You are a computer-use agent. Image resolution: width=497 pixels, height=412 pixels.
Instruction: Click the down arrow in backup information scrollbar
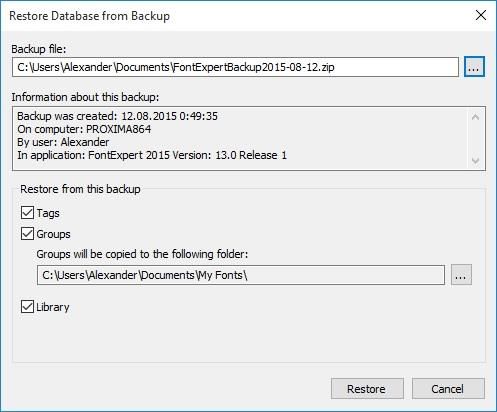[476, 161]
